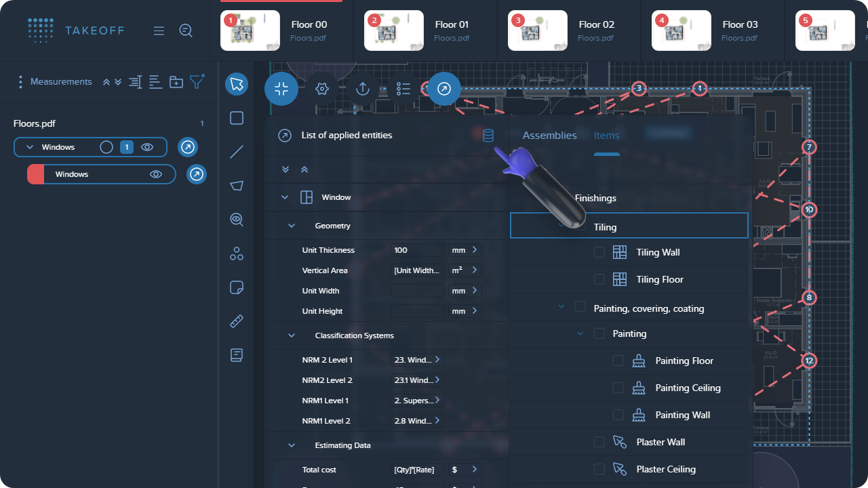Select the eye search tool in sidebar
Image resolution: width=868 pixels, height=488 pixels.
pos(237,219)
